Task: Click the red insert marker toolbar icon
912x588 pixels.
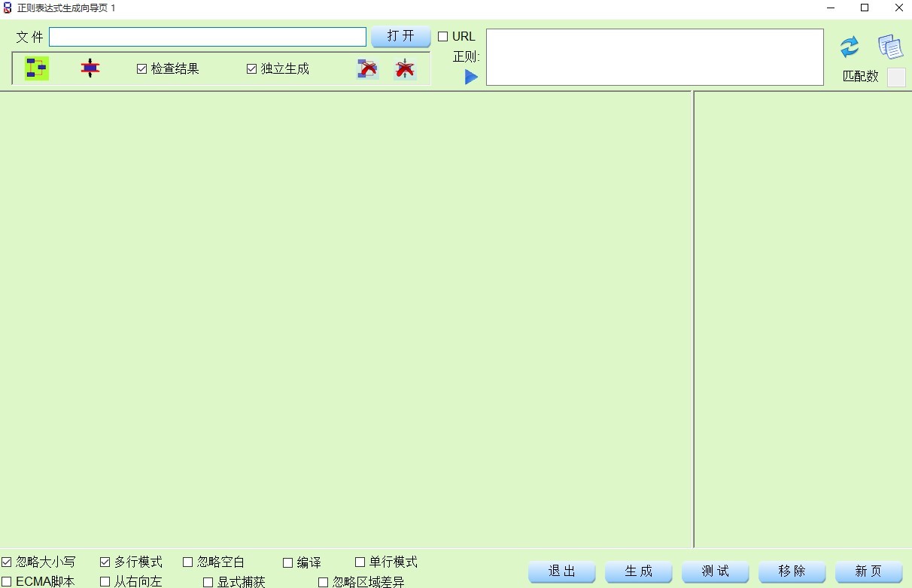Action: (x=90, y=68)
